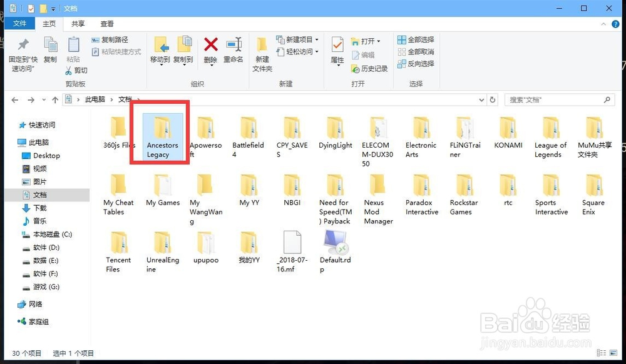
Task: Open the Copy to (复制到) menu
Action: point(183,50)
